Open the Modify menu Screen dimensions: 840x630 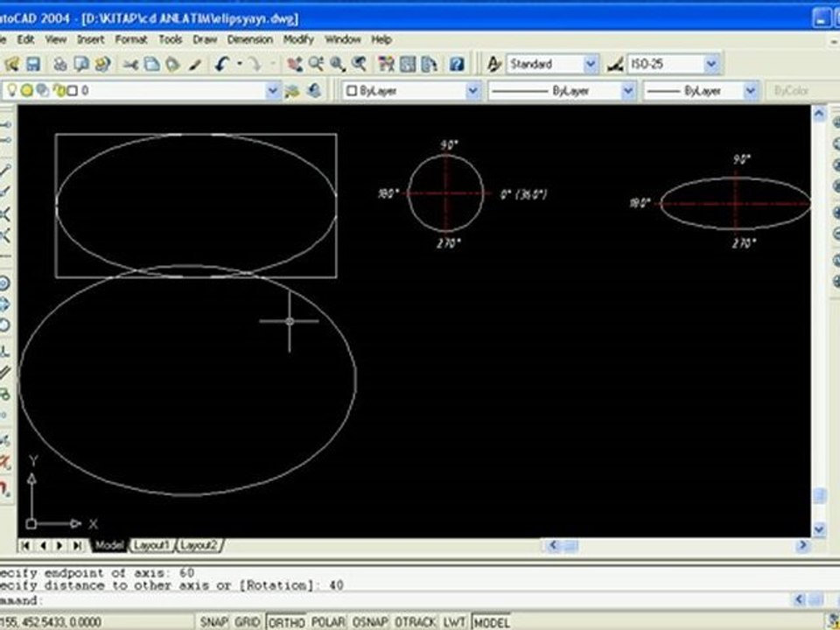click(298, 39)
